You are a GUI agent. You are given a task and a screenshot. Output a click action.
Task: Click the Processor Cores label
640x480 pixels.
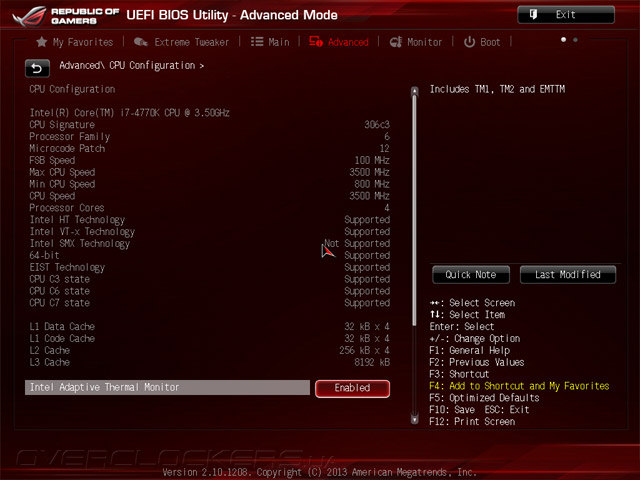pyautogui.click(x=67, y=208)
